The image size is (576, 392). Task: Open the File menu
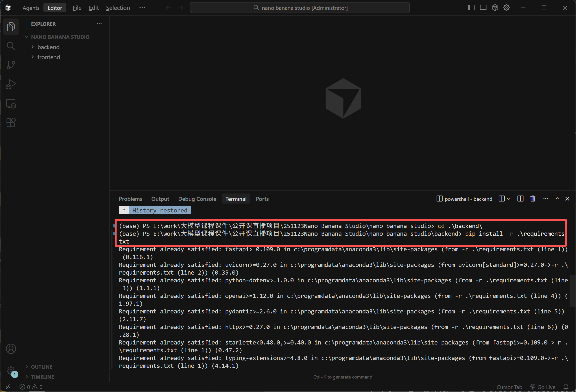(x=77, y=8)
